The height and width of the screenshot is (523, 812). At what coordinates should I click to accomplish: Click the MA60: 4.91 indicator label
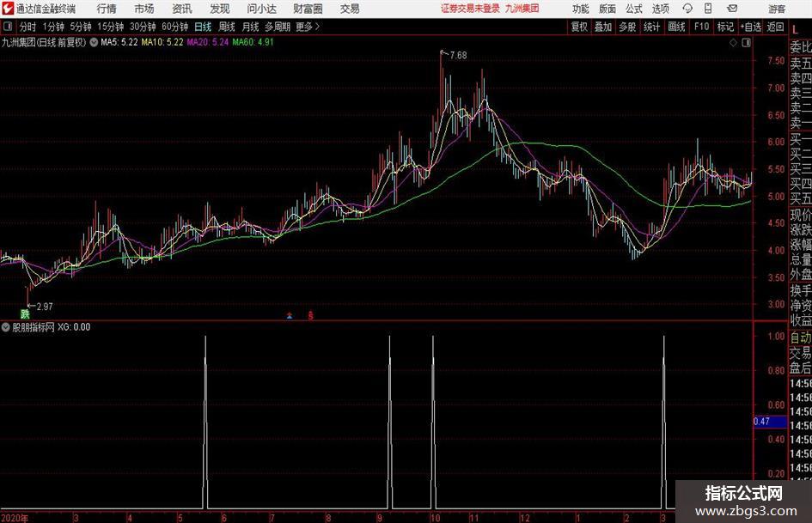253,42
